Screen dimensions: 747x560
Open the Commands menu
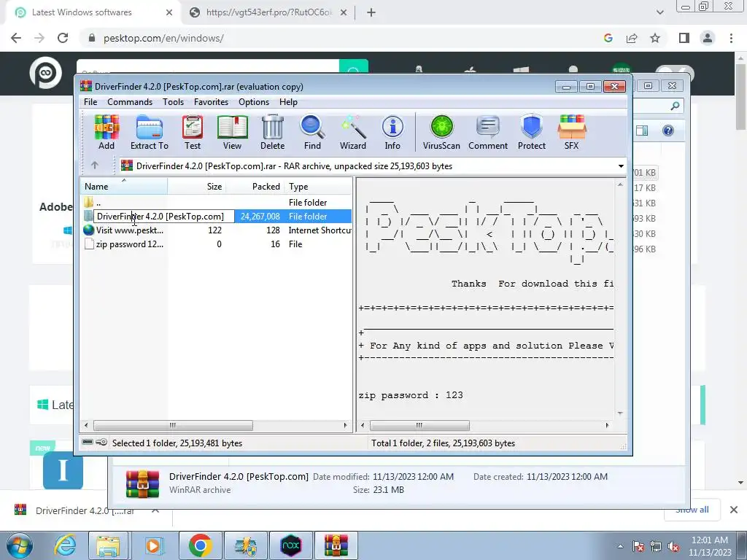click(x=130, y=102)
